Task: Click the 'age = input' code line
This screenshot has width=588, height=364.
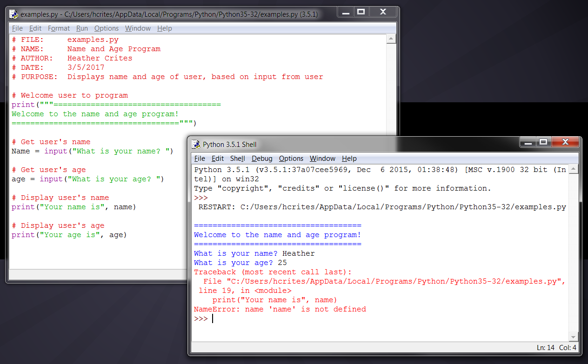Action: click(x=88, y=179)
